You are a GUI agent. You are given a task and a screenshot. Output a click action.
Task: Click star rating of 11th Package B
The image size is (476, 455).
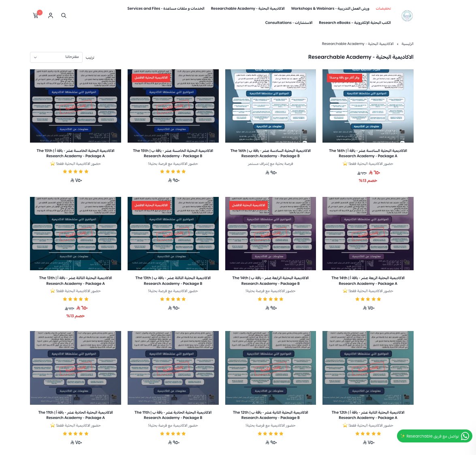(x=173, y=434)
